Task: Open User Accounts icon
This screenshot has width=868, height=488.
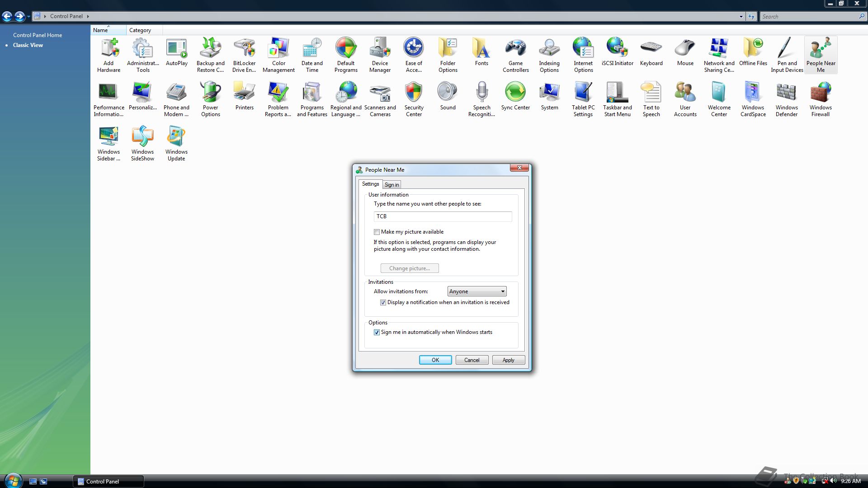Action: (x=685, y=99)
